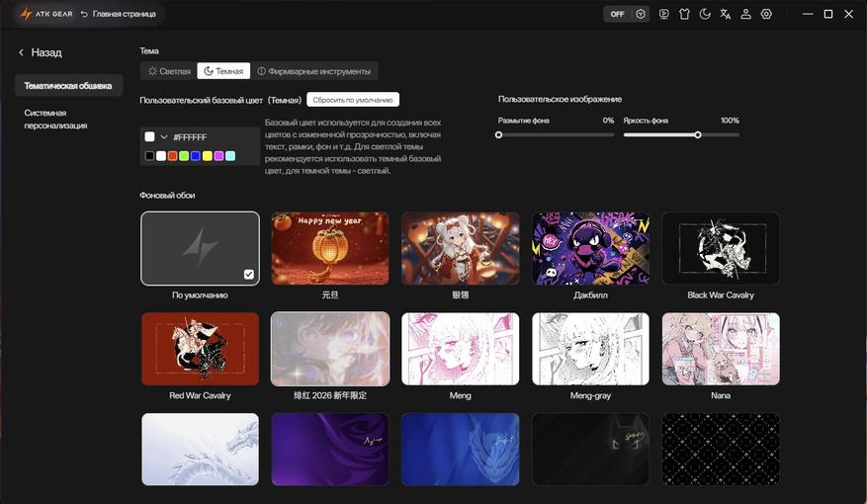Pick the blue preset color swatch

(196, 156)
